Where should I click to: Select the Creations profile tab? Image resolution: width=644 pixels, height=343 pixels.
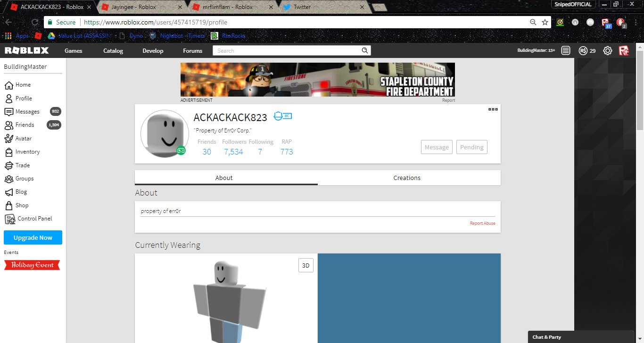pyautogui.click(x=409, y=178)
